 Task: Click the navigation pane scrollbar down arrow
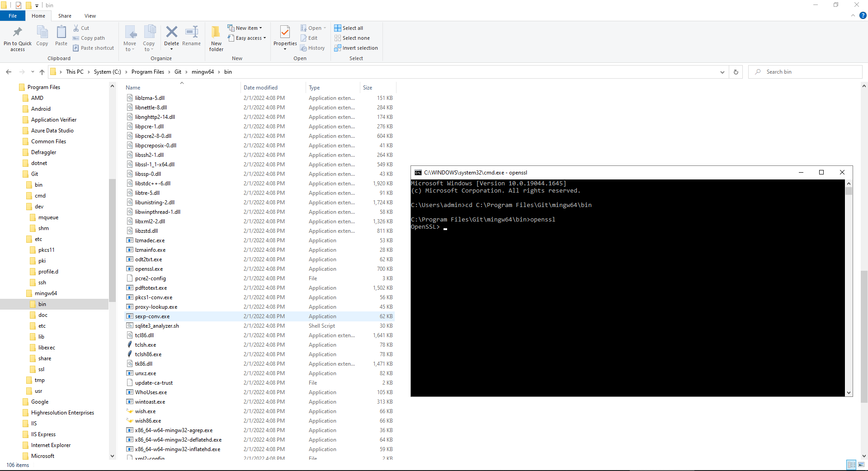[x=113, y=456]
